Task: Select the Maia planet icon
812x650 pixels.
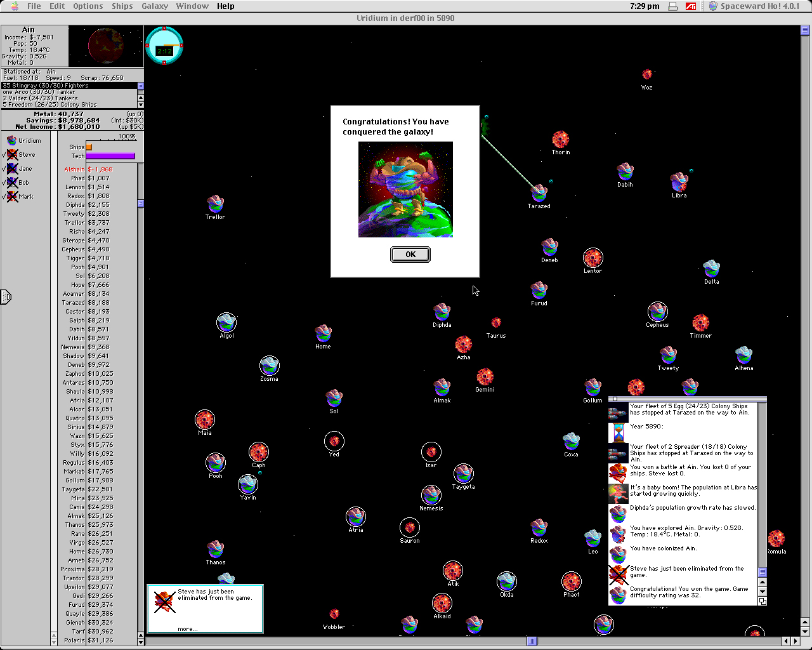Action: pos(205,420)
